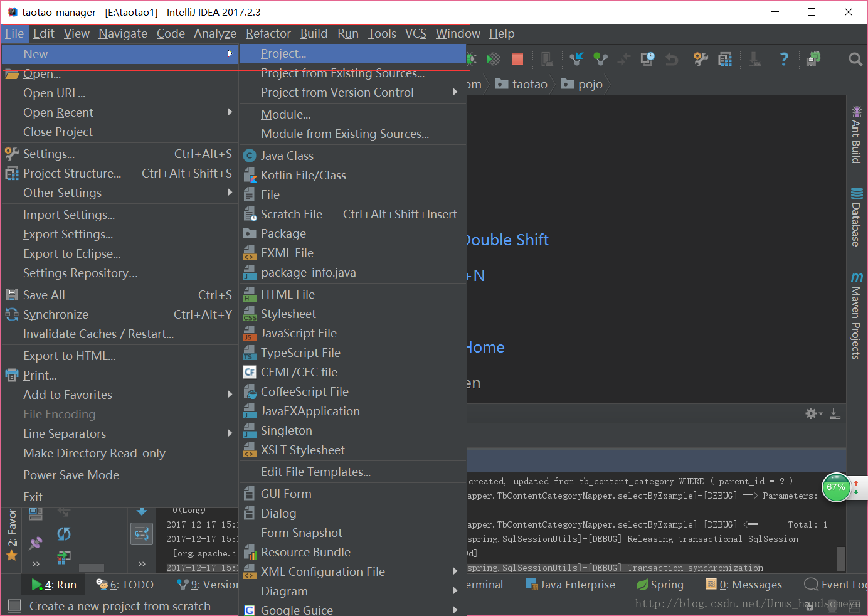Expand the Add to Favorites submenu
868x616 pixels.
pos(120,395)
